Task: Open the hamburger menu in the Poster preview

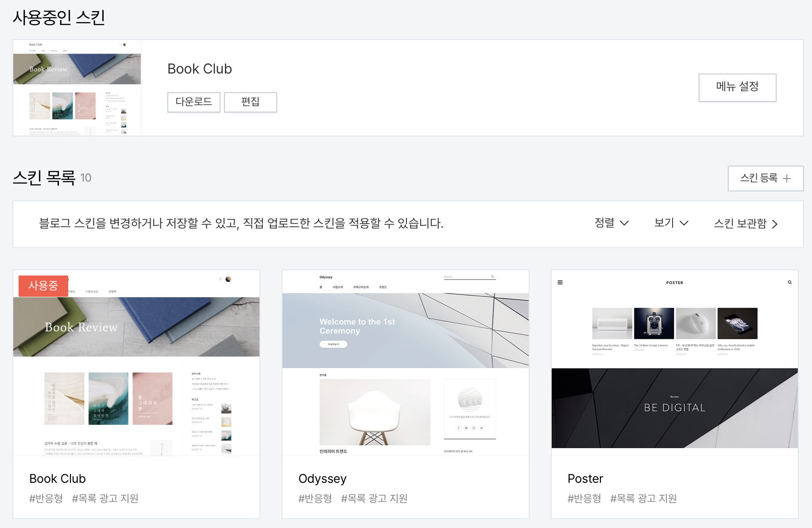Action: tap(560, 282)
